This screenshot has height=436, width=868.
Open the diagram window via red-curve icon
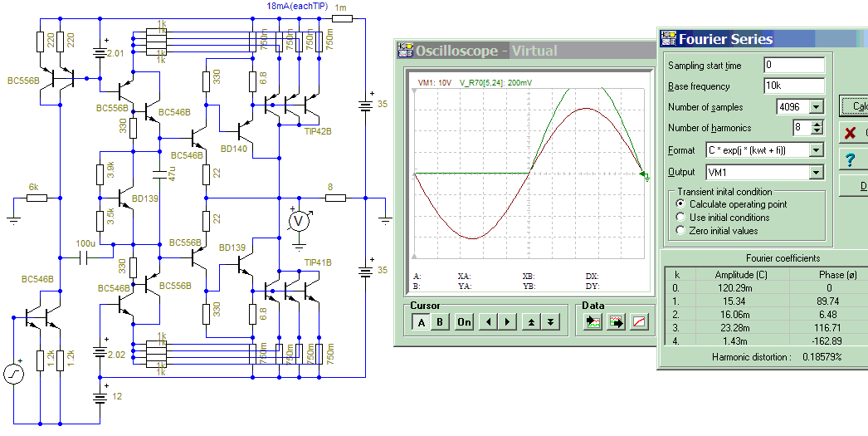tap(639, 322)
